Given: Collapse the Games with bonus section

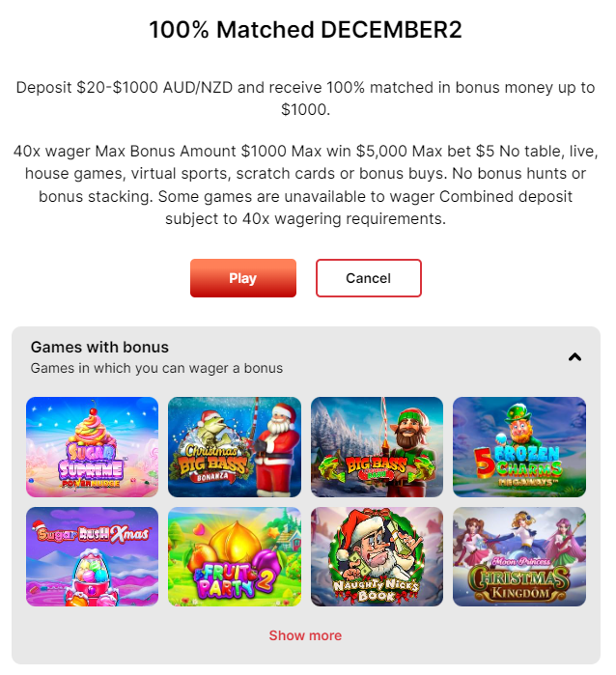Looking at the screenshot, I should click(574, 357).
